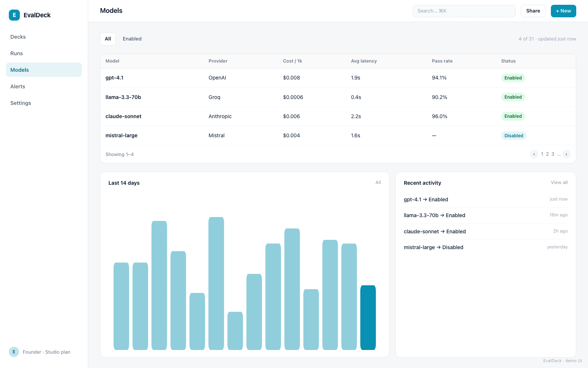Click the Showing 1–4 text
This screenshot has width=588, height=368.
119,155
